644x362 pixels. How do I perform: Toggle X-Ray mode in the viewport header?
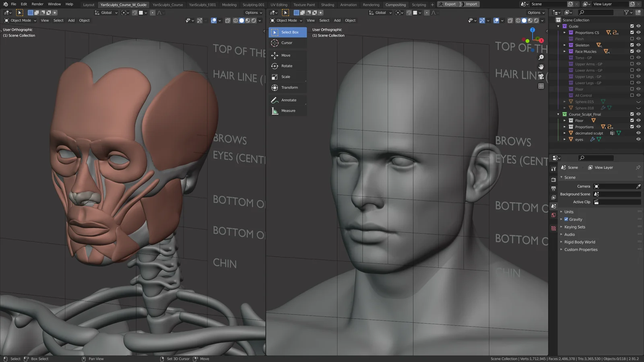click(510, 21)
